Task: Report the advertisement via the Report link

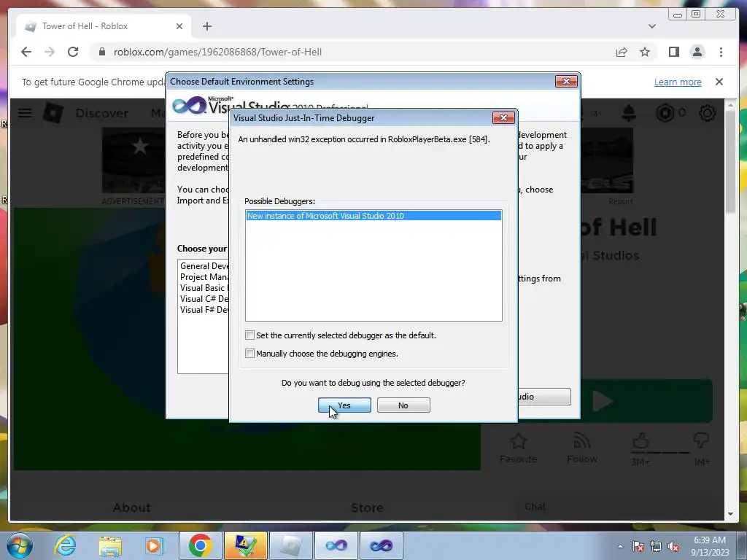Action: point(620,201)
